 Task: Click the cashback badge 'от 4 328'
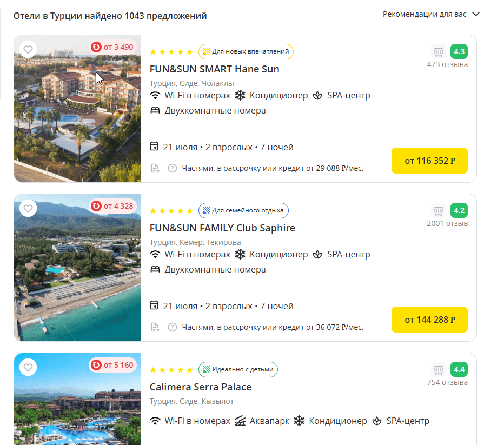click(112, 206)
